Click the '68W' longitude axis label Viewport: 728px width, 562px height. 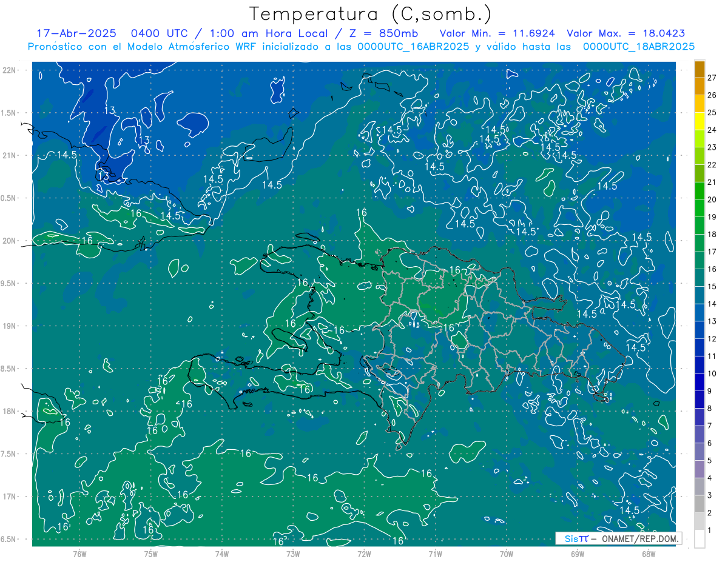click(x=648, y=554)
